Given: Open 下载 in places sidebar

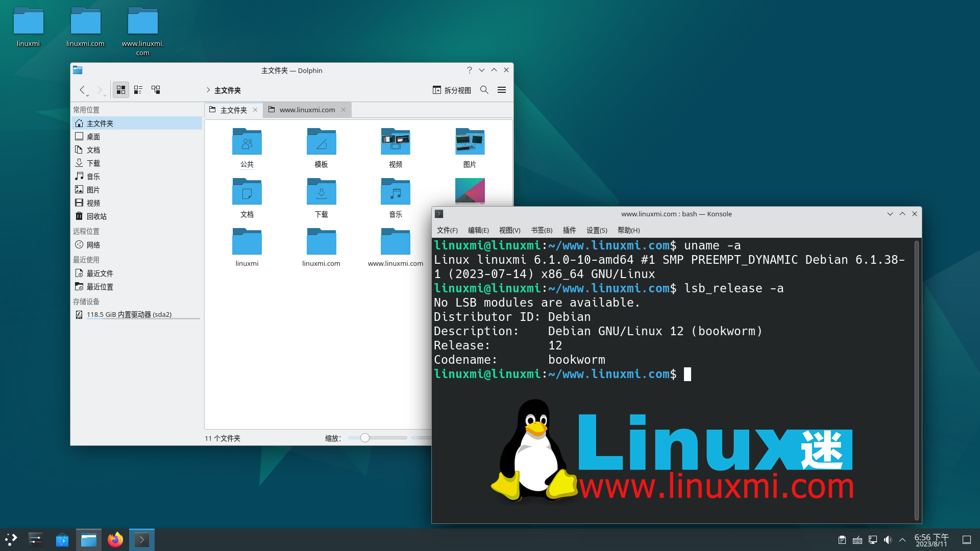Looking at the screenshot, I should pos(137,163).
